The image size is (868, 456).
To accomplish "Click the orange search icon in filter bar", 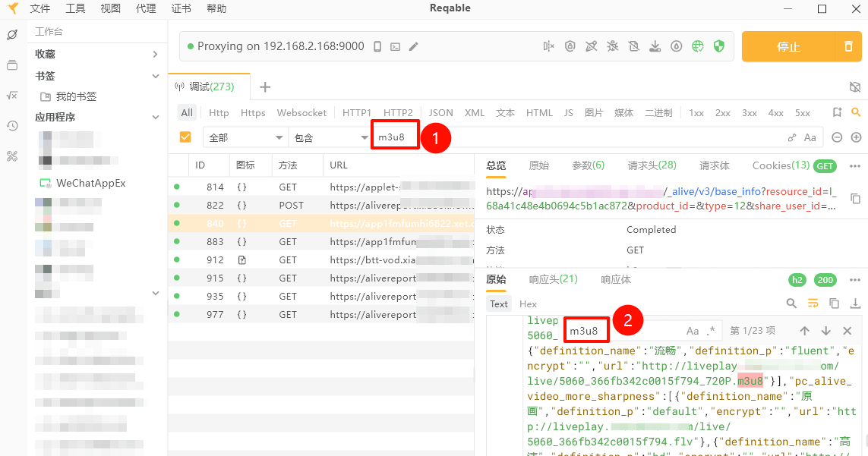I will pos(856,112).
